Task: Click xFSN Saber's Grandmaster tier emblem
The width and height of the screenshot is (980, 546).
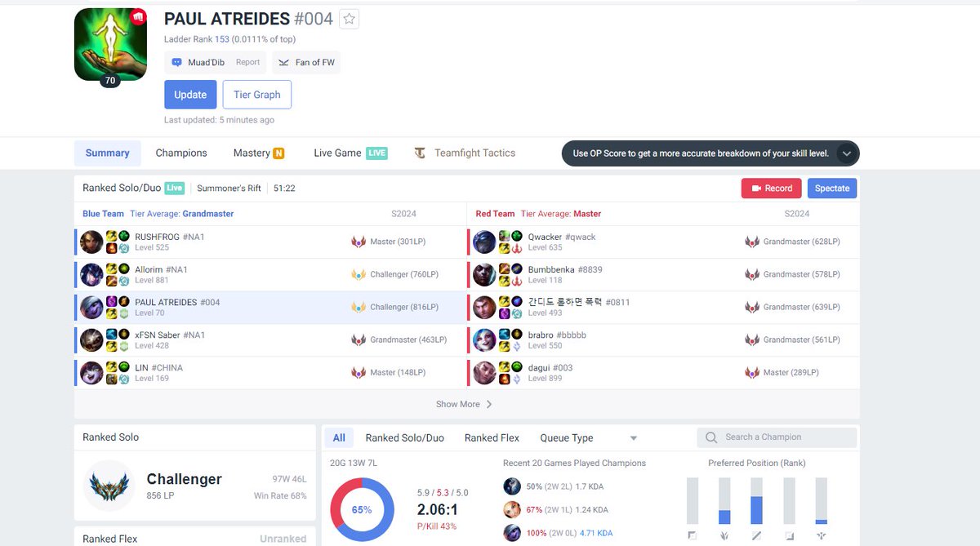Action: [x=359, y=340]
